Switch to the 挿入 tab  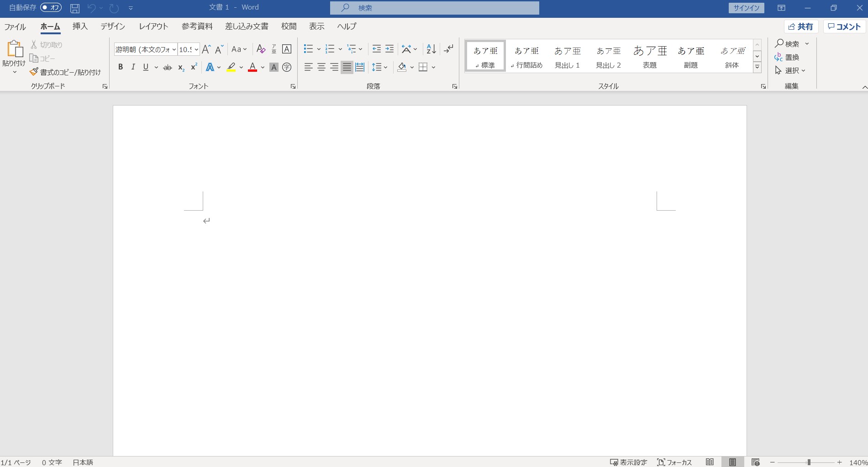coord(80,27)
